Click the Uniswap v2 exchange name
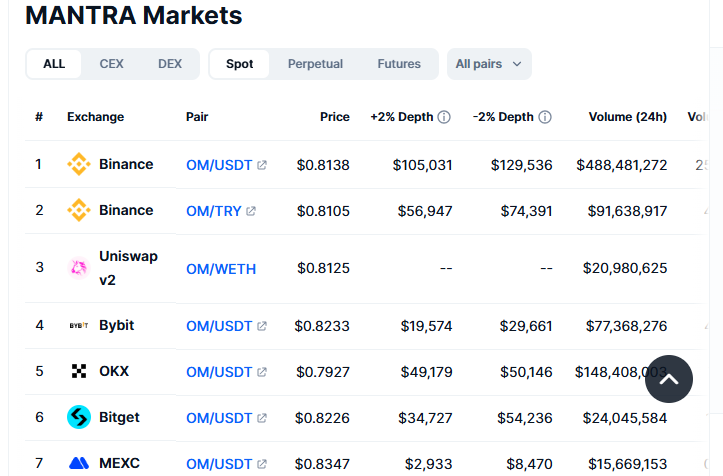 pos(128,268)
